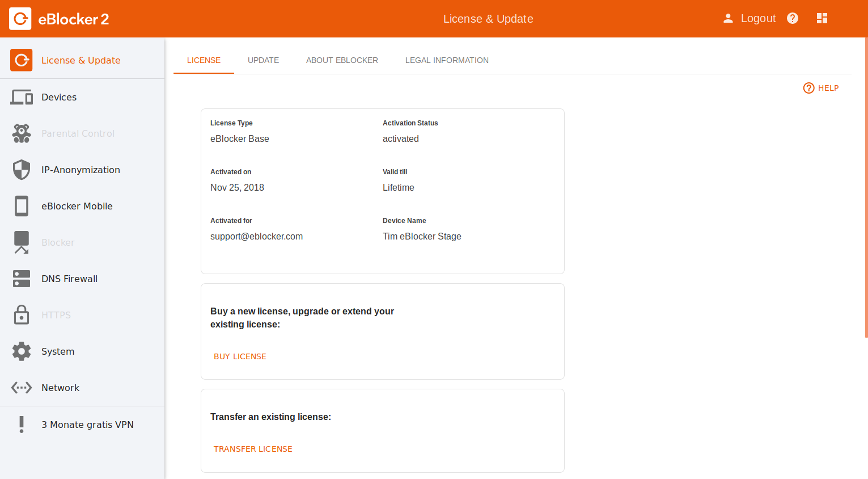Click the TRANSFER LICENSE button
Image resolution: width=868 pixels, height=479 pixels.
point(253,449)
